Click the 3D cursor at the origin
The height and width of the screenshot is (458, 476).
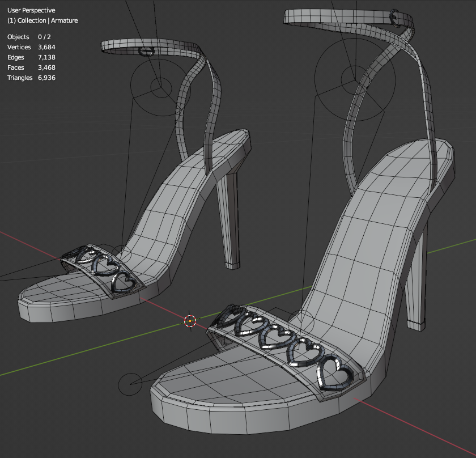[190, 321]
